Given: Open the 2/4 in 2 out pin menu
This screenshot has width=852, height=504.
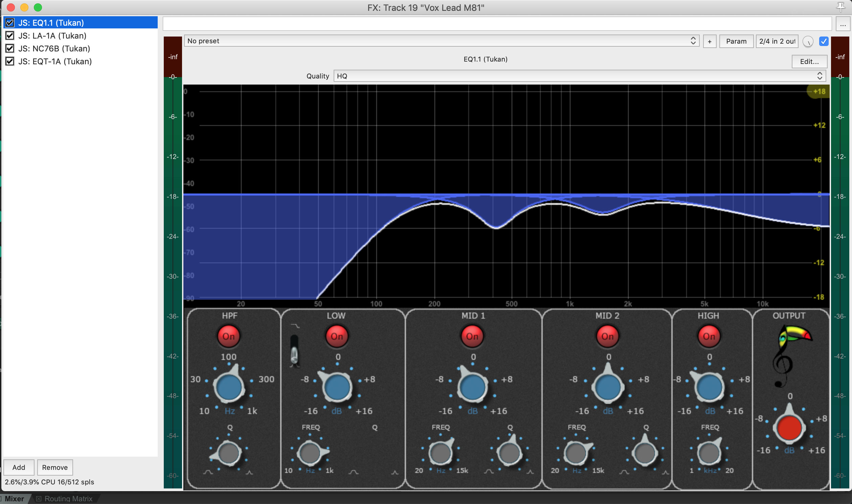Looking at the screenshot, I should 777,41.
